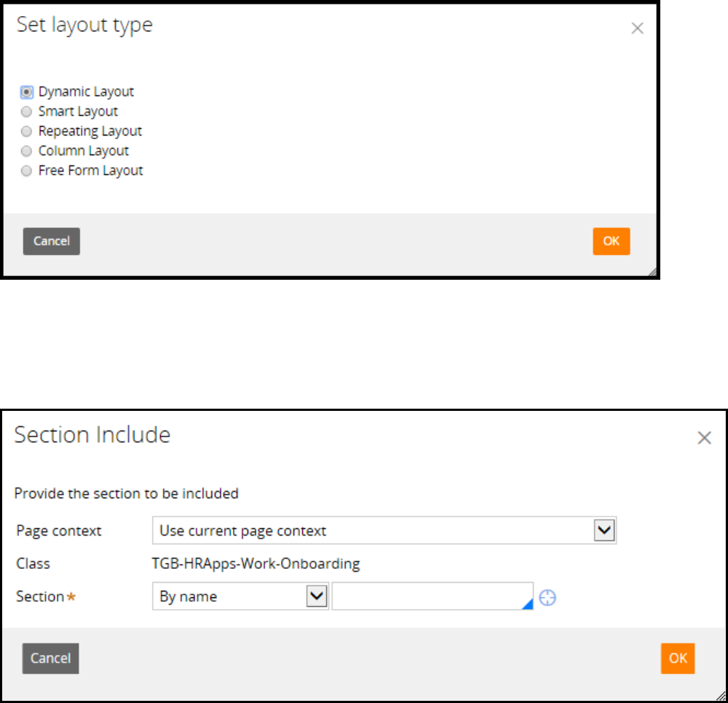Click the section name input field

coord(430,596)
